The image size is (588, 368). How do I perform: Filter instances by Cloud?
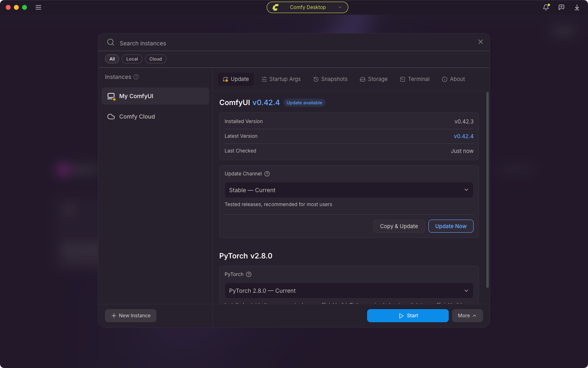[x=156, y=59]
